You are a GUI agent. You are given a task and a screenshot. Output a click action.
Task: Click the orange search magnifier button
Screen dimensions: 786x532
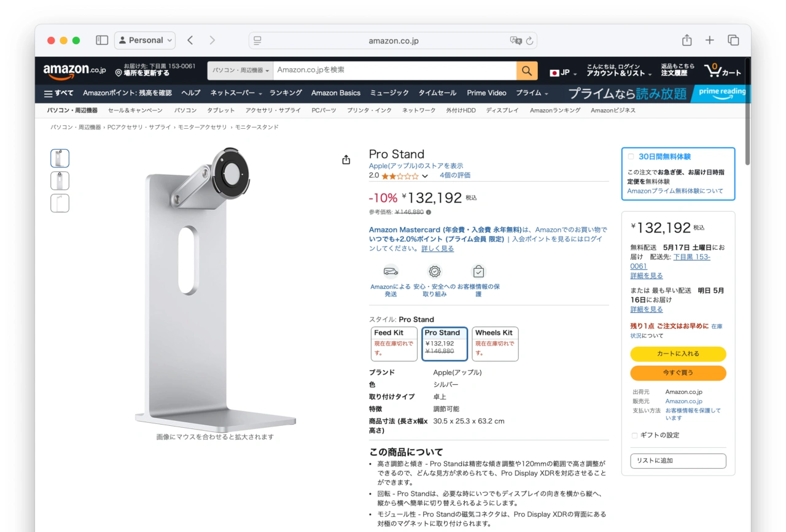click(x=526, y=71)
